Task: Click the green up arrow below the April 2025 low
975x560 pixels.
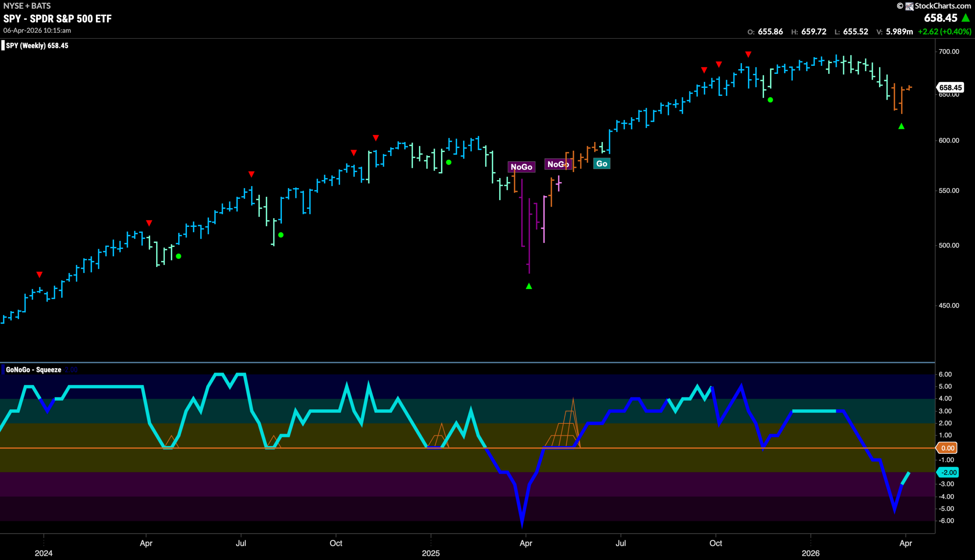Action: pyautogui.click(x=529, y=286)
